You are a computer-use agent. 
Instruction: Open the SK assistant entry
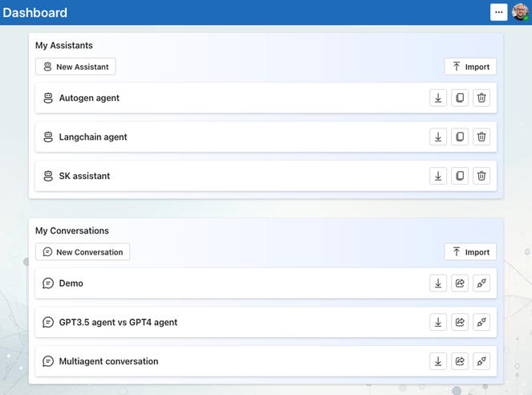[266, 176]
